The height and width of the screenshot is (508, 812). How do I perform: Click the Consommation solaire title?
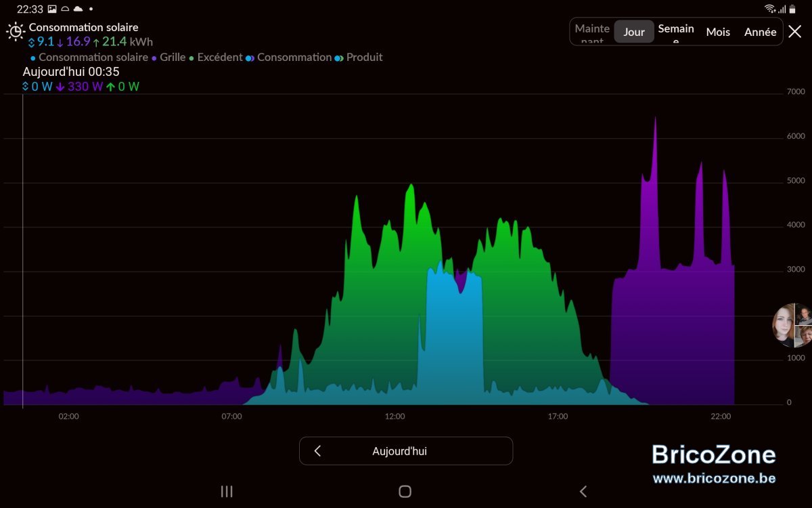(83, 27)
